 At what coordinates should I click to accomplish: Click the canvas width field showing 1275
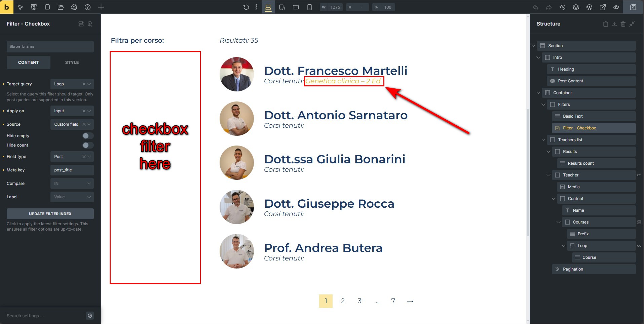point(331,7)
